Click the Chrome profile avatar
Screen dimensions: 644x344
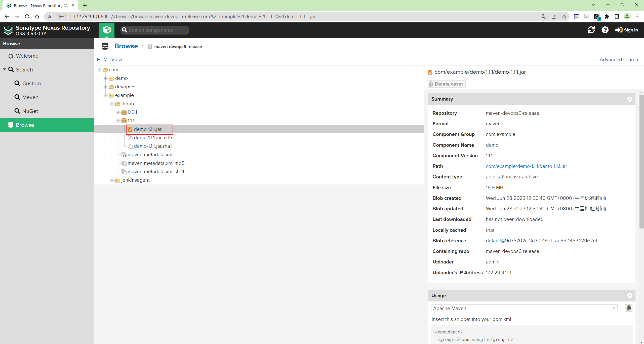pos(627,17)
